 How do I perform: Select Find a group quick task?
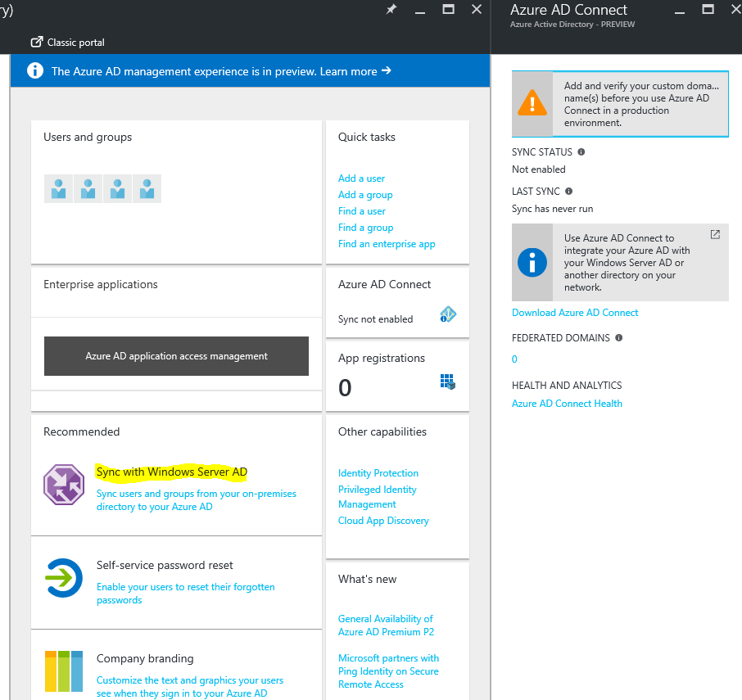[x=366, y=228]
